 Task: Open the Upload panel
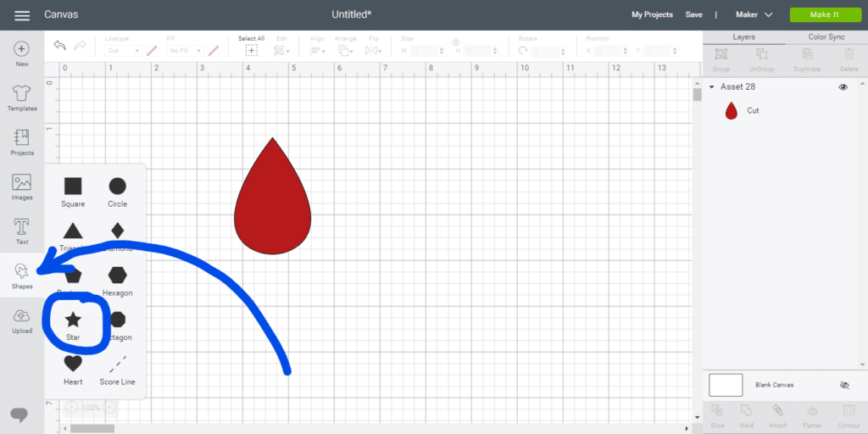coord(22,320)
